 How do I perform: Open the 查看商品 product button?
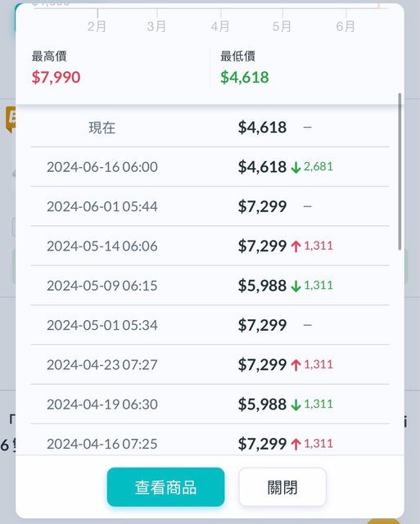(165, 487)
